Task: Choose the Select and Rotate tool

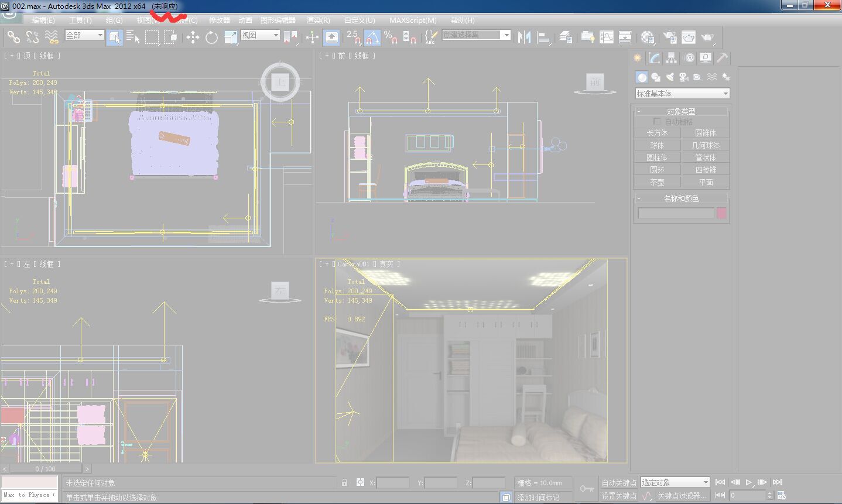Action: 211,37
